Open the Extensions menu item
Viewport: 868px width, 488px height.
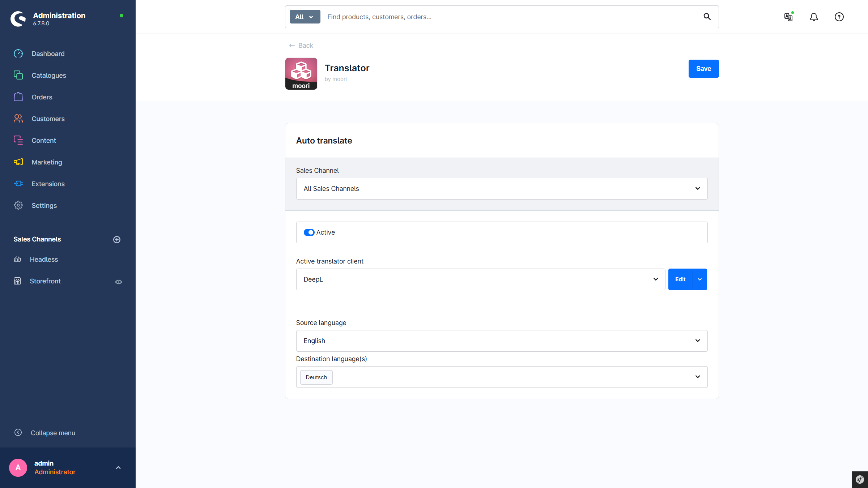tap(48, 184)
